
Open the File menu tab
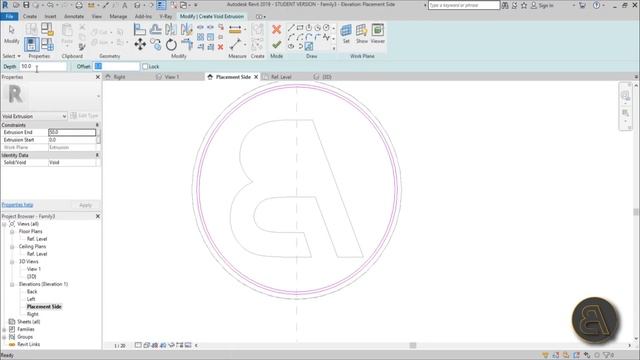click(x=9, y=16)
